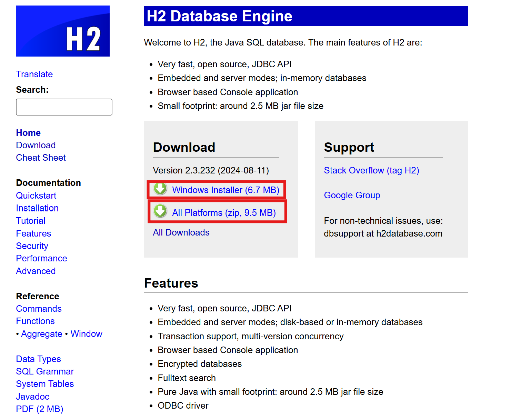Viewport: 511px width, 420px height.
Task: Click green download arrow beside All Platforms zip
Action: click(x=160, y=211)
